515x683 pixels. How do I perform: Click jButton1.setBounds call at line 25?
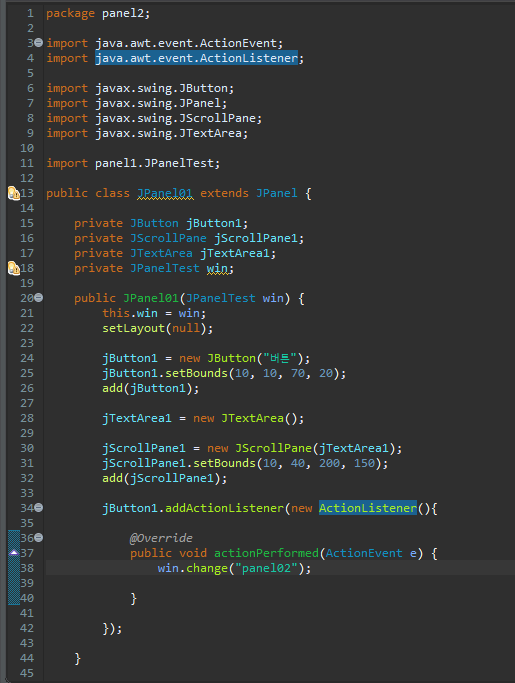224,373
